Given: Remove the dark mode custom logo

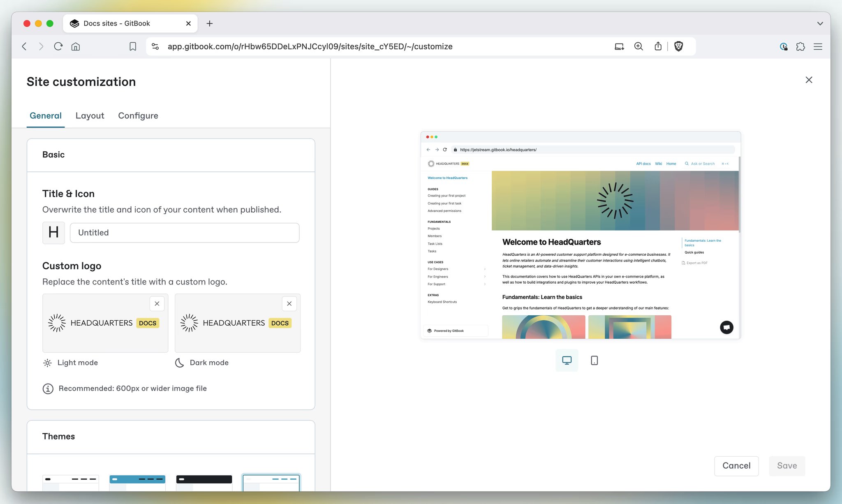Looking at the screenshot, I should [x=289, y=303].
